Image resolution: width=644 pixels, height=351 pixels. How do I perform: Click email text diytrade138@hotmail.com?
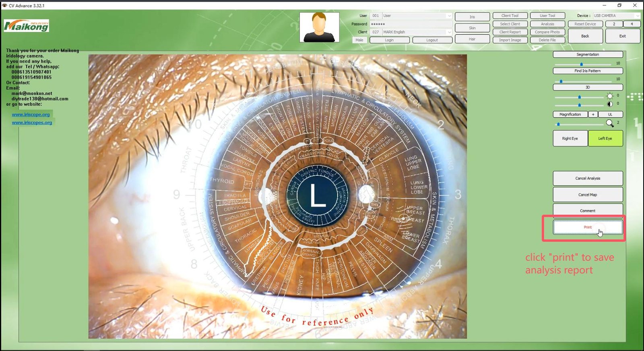(x=40, y=98)
